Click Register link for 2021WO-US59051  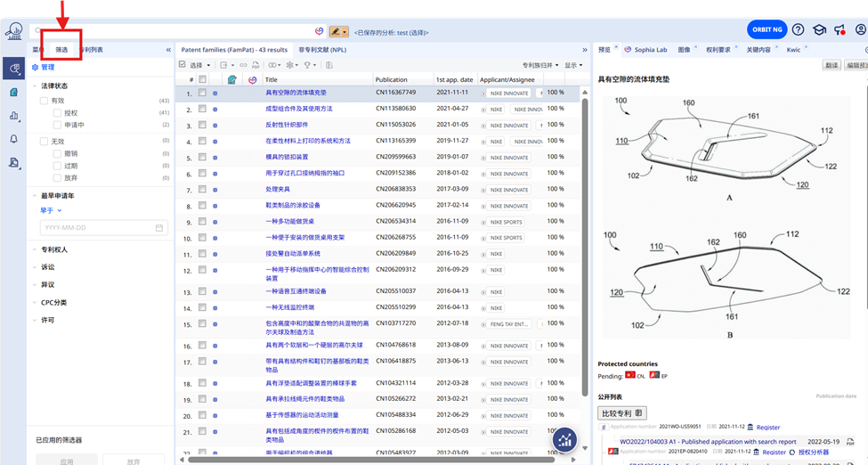coord(767,428)
